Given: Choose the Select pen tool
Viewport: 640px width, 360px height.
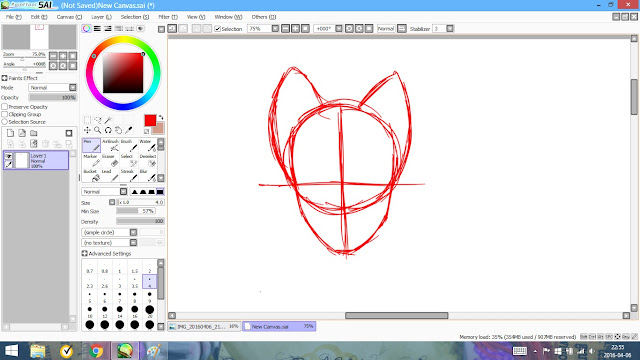Looking at the screenshot, I should (129, 160).
